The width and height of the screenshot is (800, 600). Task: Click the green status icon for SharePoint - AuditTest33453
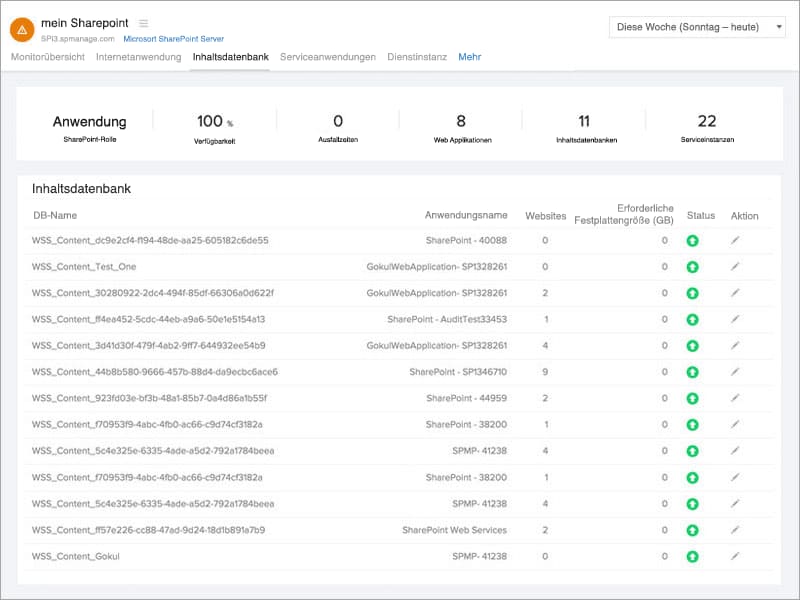[x=692, y=319]
